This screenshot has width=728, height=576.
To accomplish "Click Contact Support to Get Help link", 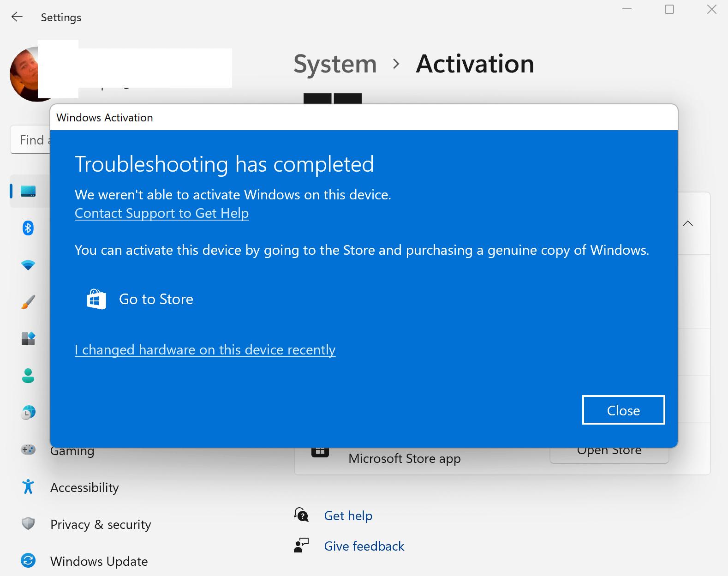I will (x=162, y=213).
